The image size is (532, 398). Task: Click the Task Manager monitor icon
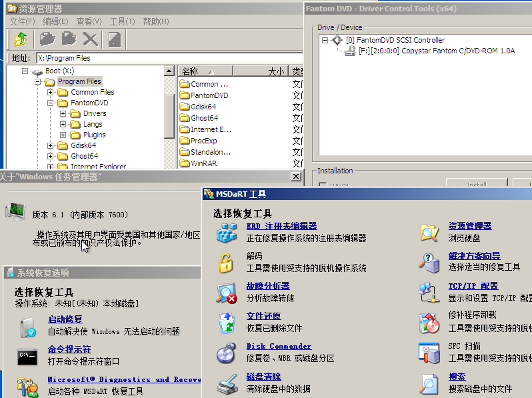tap(15, 212)
